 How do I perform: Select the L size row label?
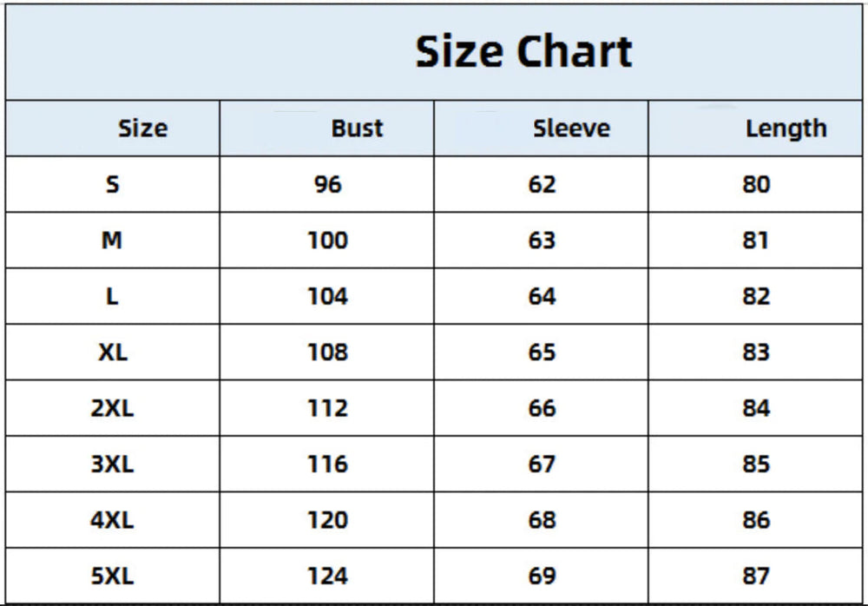click(112, 296)
